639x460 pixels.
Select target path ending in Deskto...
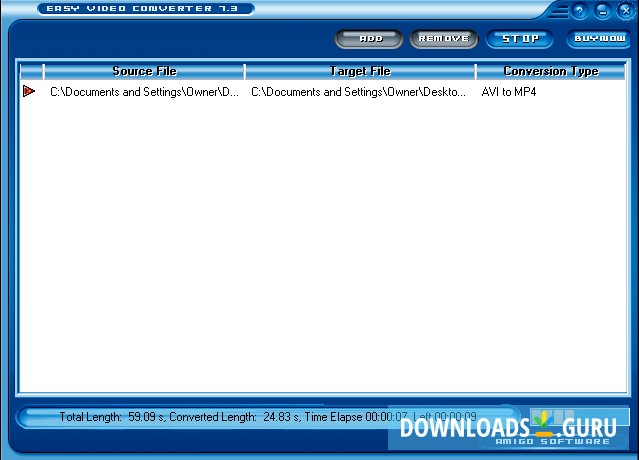click(358, 92)
